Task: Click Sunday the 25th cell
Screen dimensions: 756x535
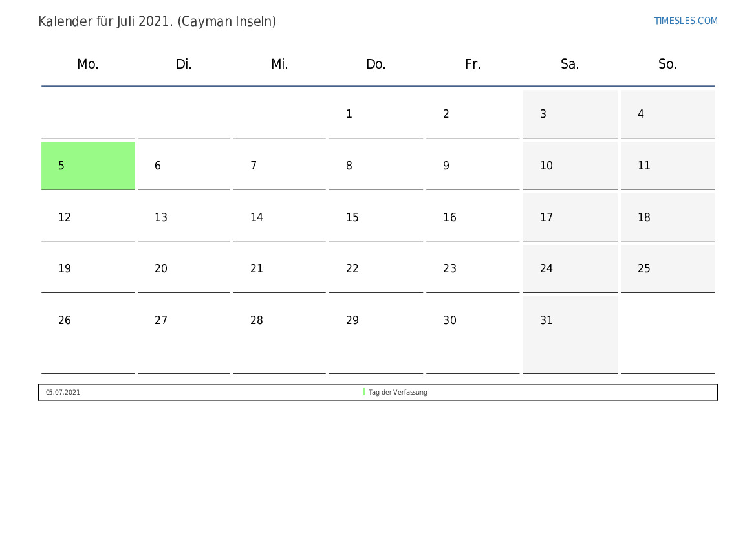Action: click(x=668, y=268)
